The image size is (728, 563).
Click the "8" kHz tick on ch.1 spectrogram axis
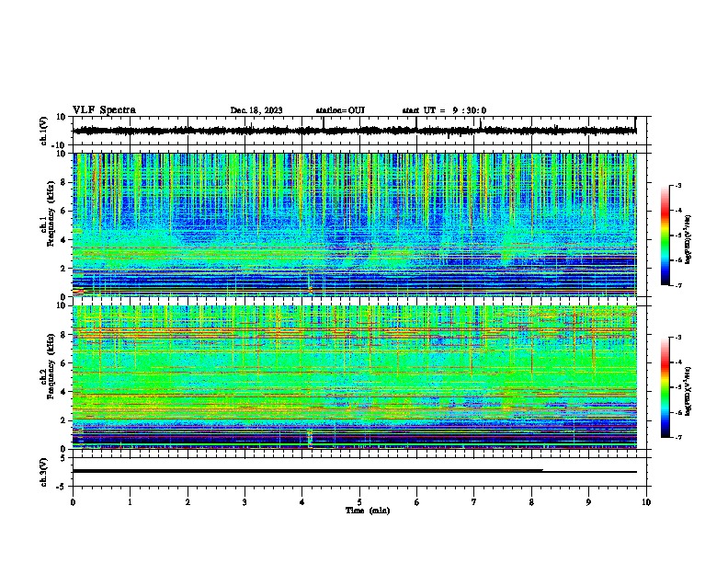click(x=63, y=182)
